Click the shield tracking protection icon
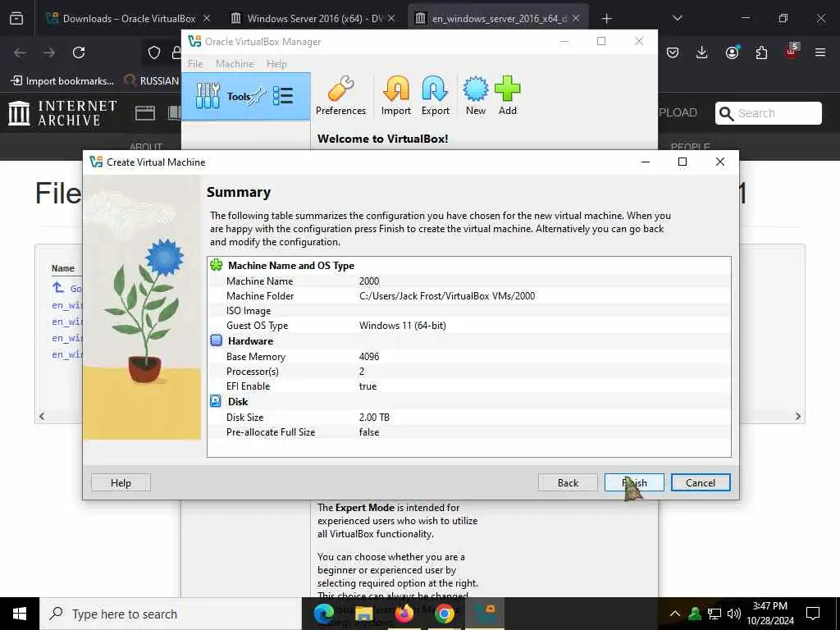The image size is (840, 630). [154, 52]
